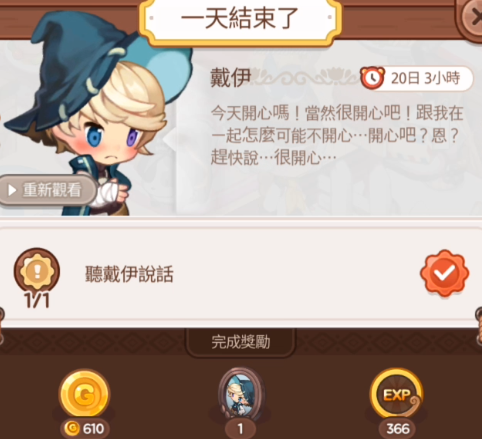
Task: Click the 戴伊 dialogue speech text
Action: 337,135
